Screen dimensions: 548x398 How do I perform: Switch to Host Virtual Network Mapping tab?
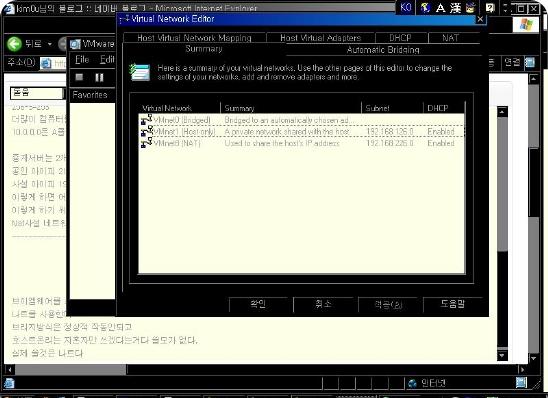coord(194,38)
